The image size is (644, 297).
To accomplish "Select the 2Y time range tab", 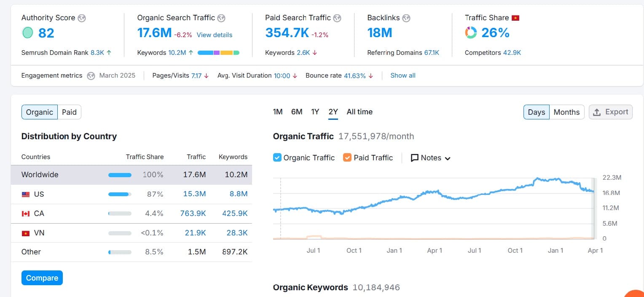I will click(333, 112).
